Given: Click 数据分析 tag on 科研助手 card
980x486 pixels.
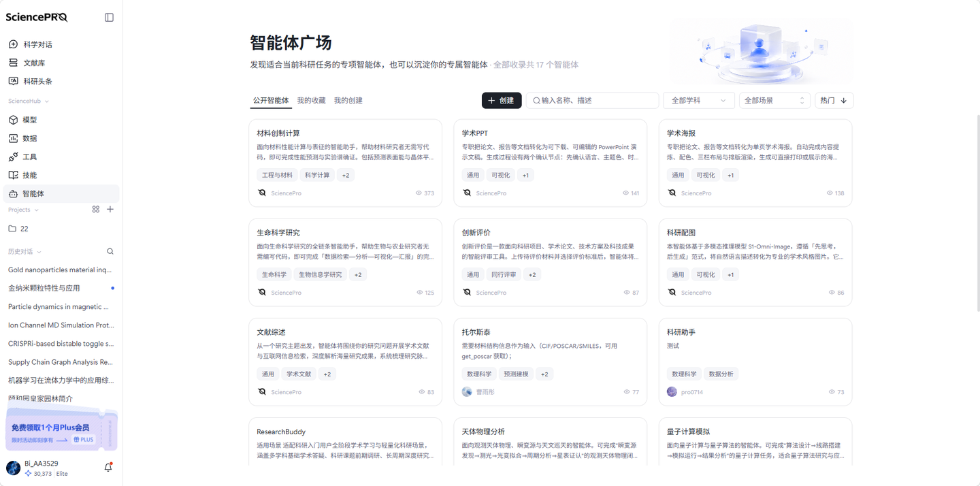Looking at the screenshot, I should tap(721, 374).
